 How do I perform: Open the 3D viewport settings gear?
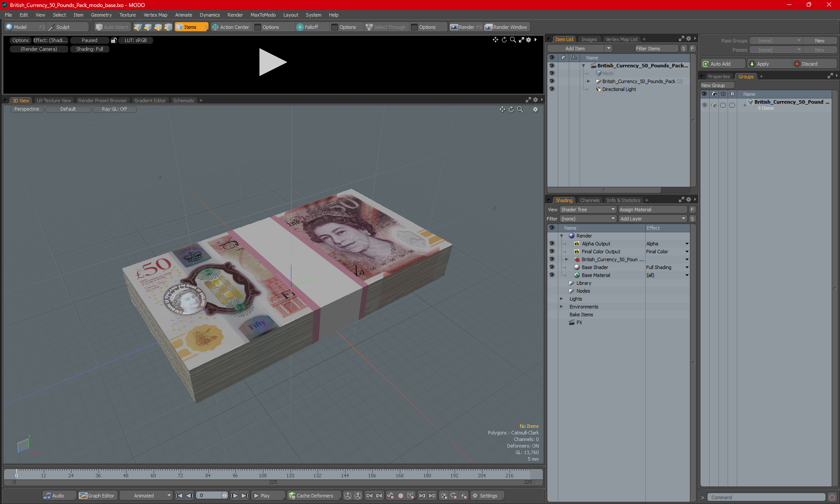535,109
